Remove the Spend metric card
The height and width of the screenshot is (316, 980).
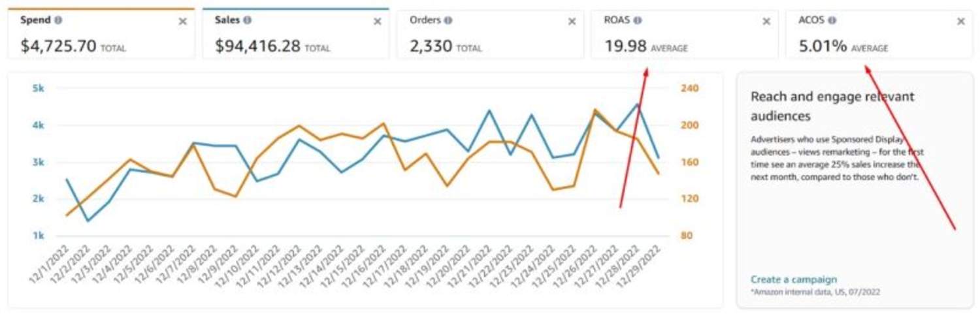(x=183, y=22)
